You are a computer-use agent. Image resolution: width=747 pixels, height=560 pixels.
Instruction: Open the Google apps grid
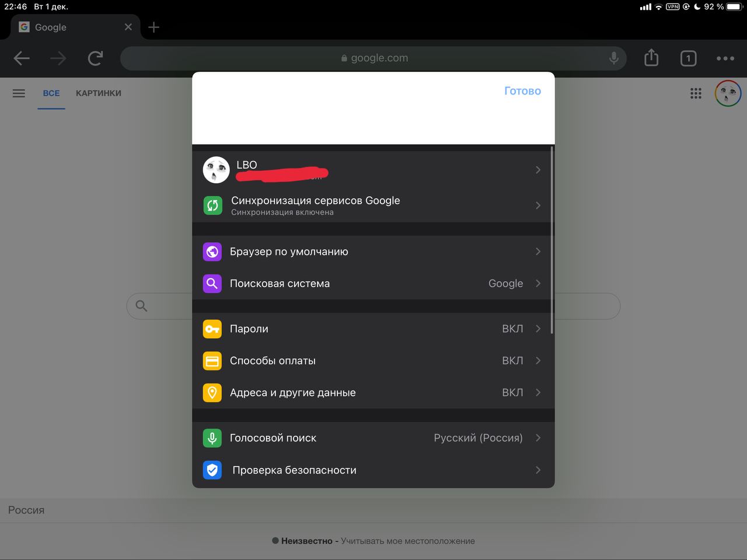pos(696,93)
